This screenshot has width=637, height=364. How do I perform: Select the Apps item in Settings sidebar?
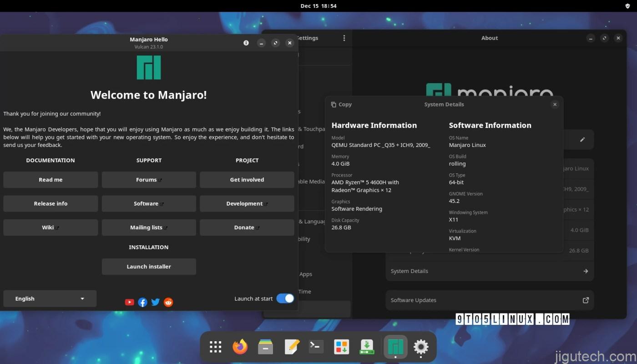coord(305,274)
